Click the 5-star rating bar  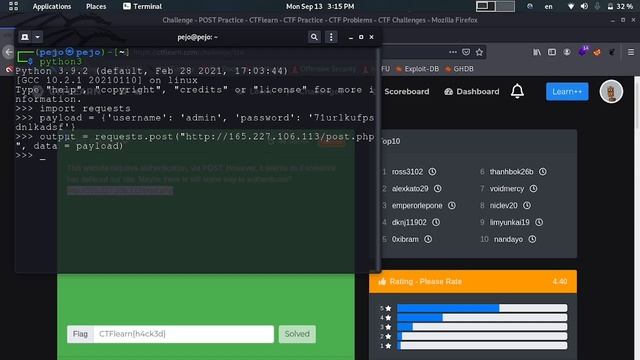tap(482, 308)
